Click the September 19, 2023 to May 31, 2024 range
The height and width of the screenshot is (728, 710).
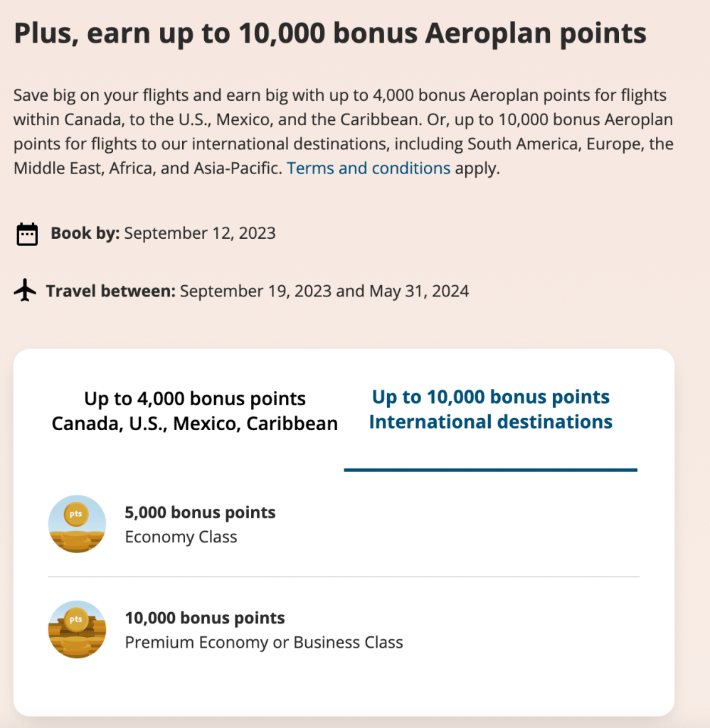(324, 291)
